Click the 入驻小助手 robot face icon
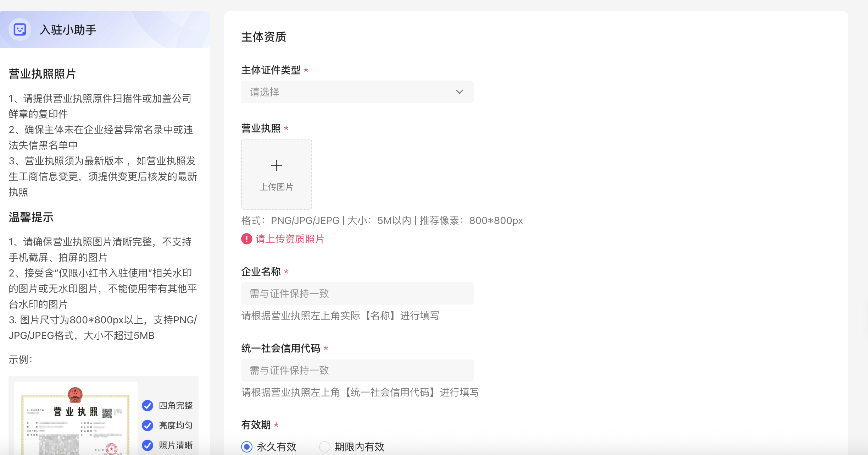The width and height of the screenshot is (868, 455). pos(20,29)
